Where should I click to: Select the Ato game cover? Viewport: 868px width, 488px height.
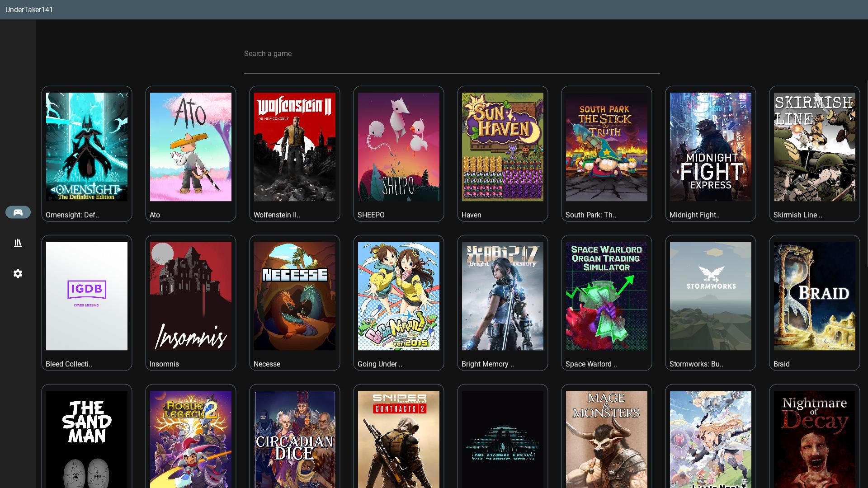[191, 147]
